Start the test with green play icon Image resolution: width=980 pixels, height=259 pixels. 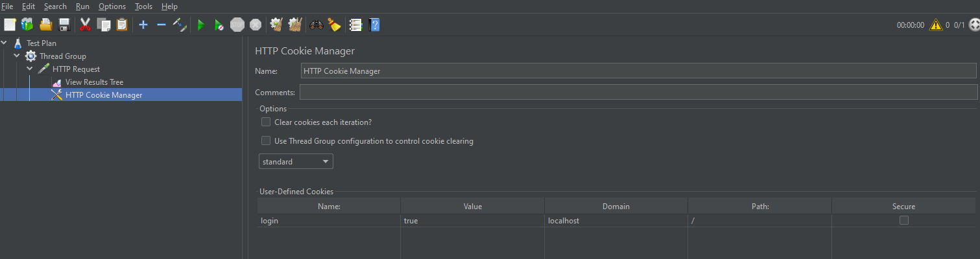click(x=201, y=25)
